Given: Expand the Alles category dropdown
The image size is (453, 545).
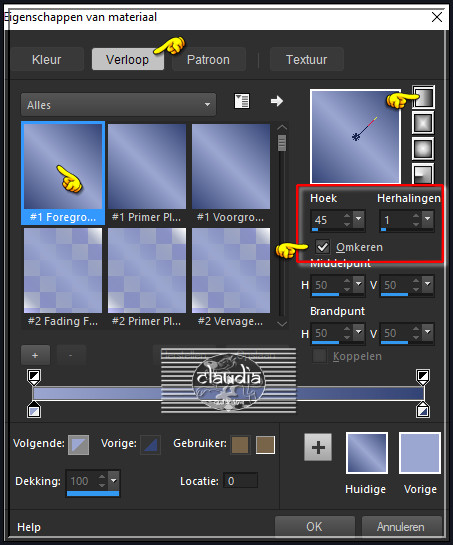Looking at the screenshot, I should pos(118,104).
